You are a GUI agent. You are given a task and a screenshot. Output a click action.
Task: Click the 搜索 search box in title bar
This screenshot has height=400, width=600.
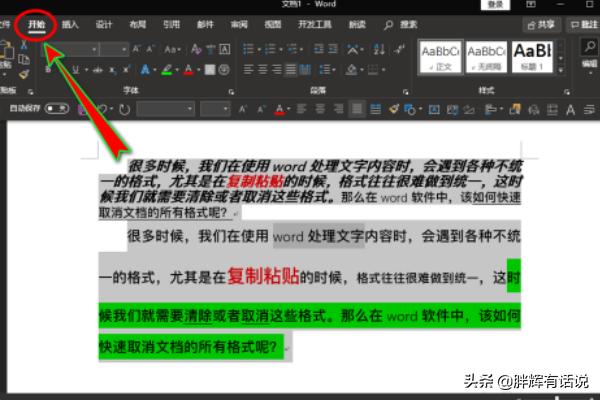click(x=401, y=25)
